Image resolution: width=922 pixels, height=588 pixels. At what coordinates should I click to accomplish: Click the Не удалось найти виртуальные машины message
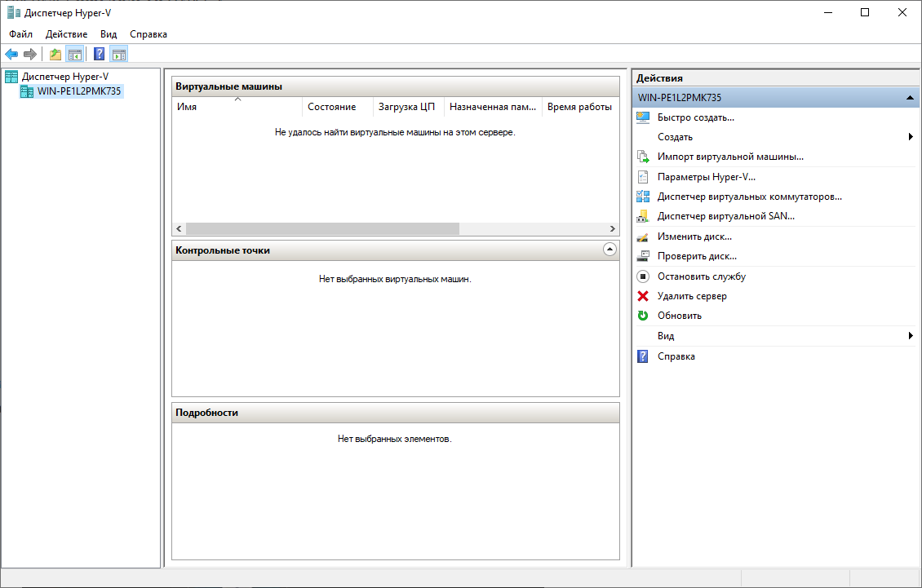coord(395,132)
